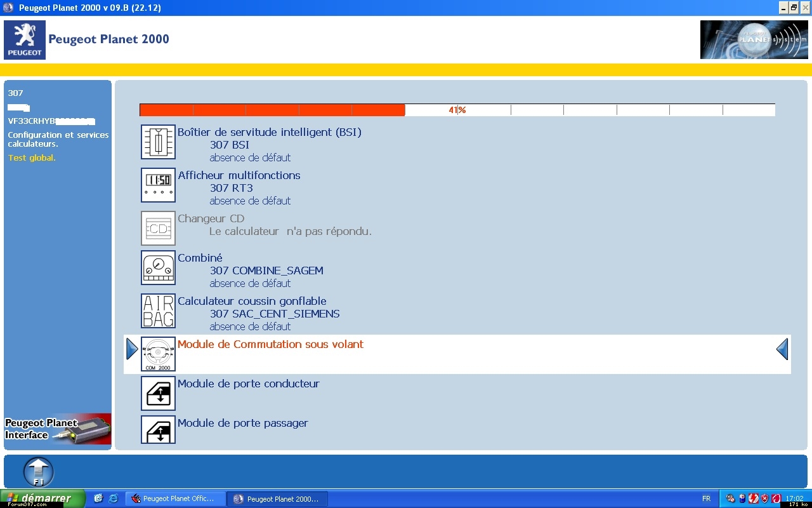
Task: Click the "Peugeot Planet 2000" header title
Action: 109,39
